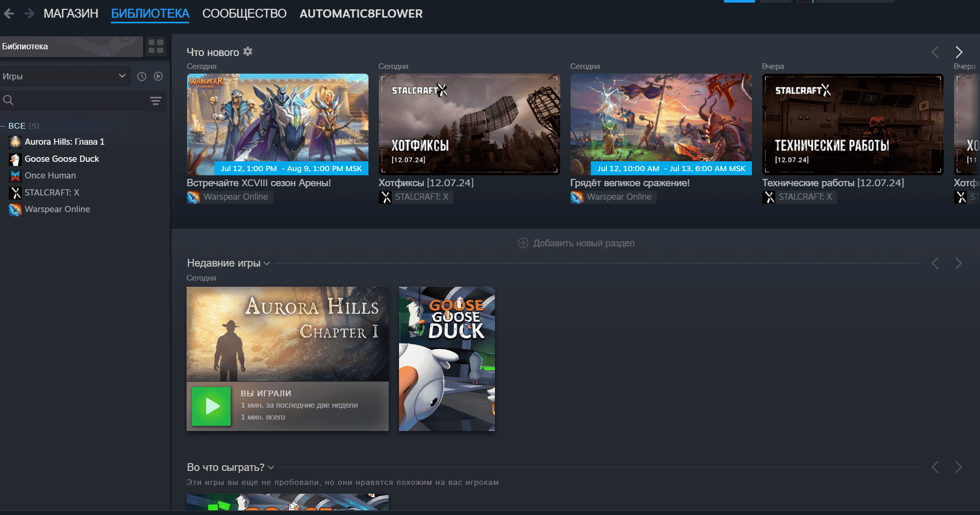Click Warspear Online icon under Arena season news
980x515 pixels.
[x=193, y=197]
